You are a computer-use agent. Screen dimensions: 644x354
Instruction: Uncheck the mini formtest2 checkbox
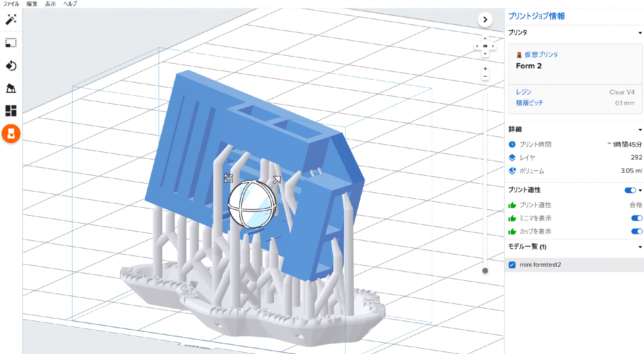pos(512,265)
